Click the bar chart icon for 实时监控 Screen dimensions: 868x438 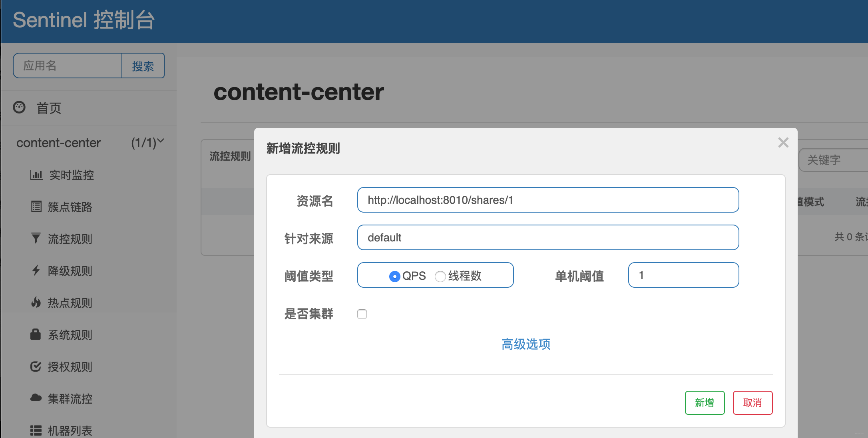click(36, 175)
